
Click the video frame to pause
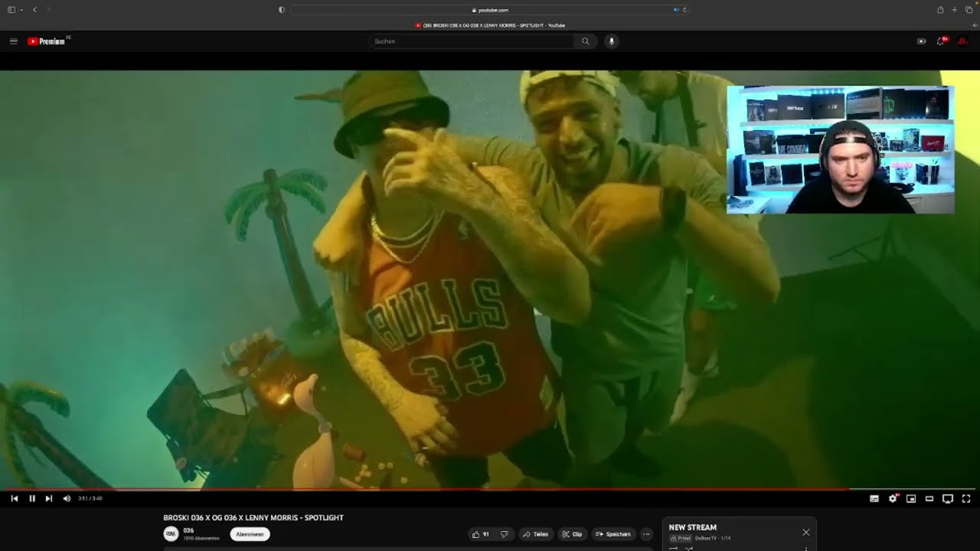(x=490, y=279)
